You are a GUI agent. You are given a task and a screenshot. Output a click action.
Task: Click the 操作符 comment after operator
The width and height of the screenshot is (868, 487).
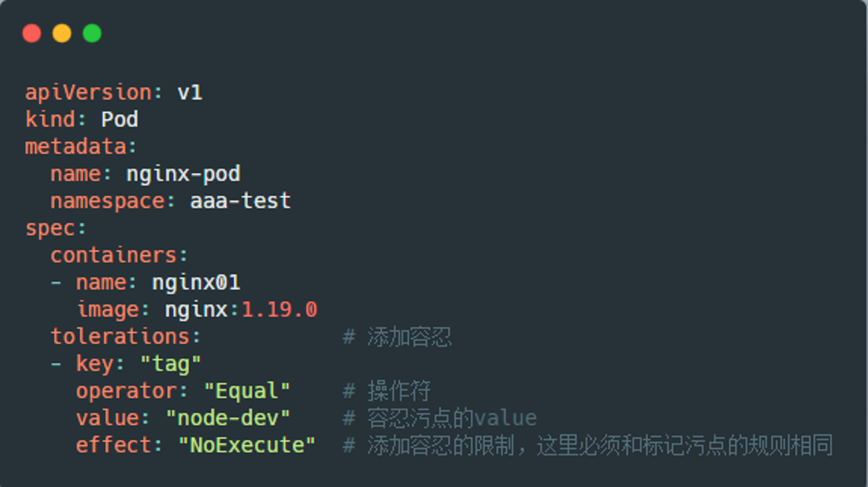(399, 391)
